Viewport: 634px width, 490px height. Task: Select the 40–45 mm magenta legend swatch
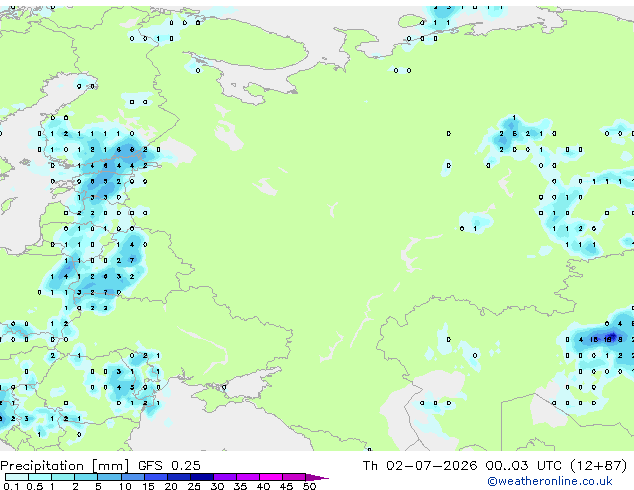[x=271, y=477]
